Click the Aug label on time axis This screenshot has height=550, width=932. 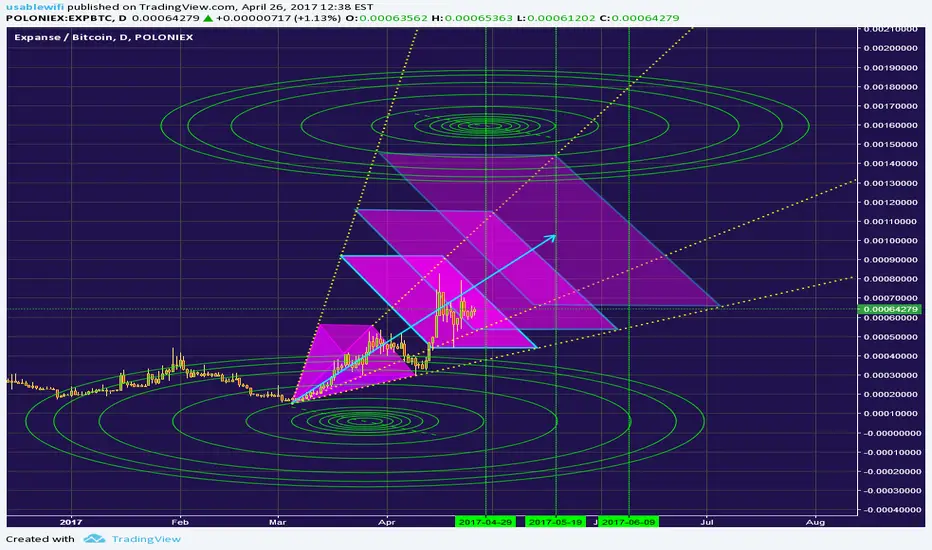tap(816, 522)
